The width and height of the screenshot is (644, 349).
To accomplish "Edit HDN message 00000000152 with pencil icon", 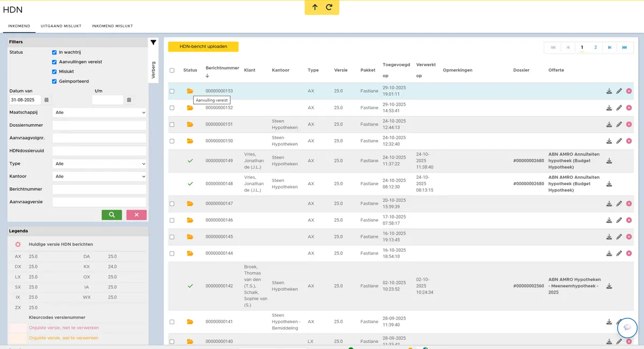I will point(619,108).
